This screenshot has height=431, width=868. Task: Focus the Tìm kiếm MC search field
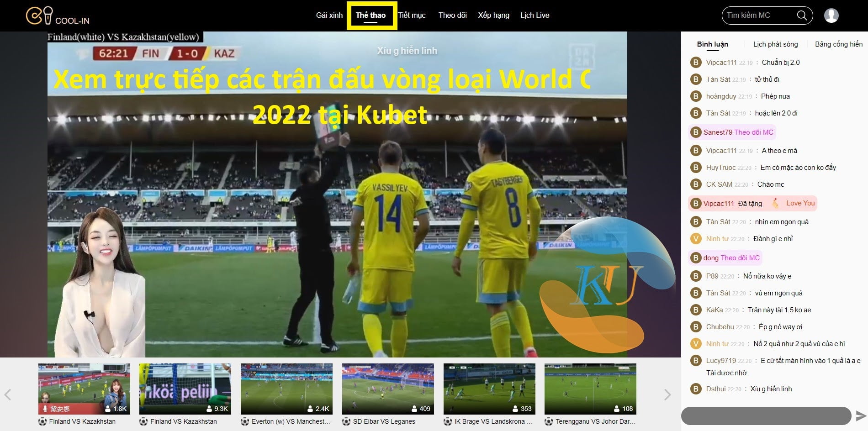[x=758, y=15]
